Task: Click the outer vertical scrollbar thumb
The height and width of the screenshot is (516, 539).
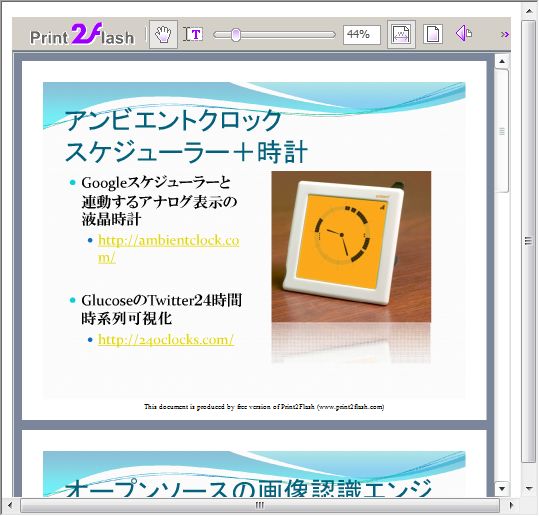Action: 529,241
